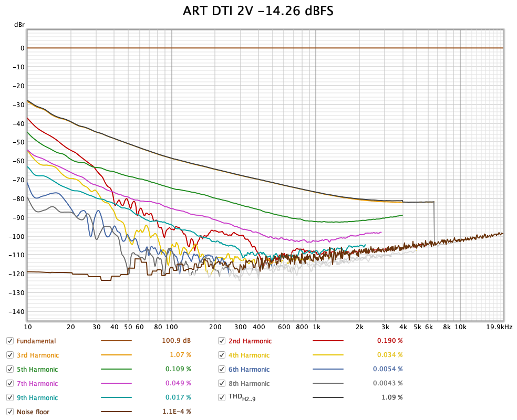Click the THD H2..9 black line swatch
The width and height of the screenshot is (517, 420).
(328, 397)
